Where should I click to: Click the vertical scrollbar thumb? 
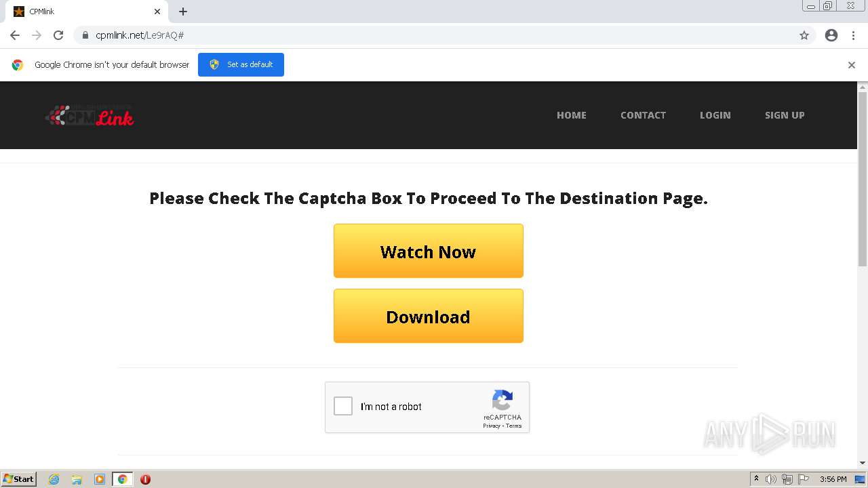[x=863, y=180]
